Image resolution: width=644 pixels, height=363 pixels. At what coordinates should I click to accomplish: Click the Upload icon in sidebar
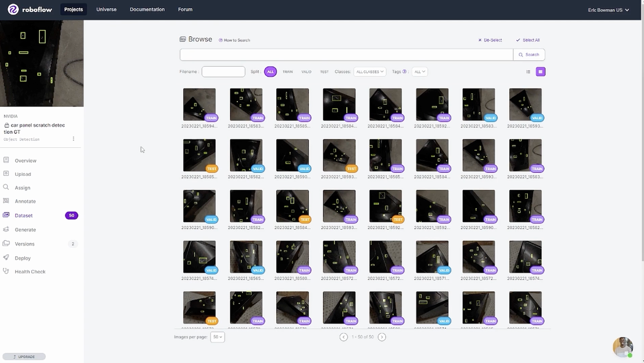click(x=6, y=174)
